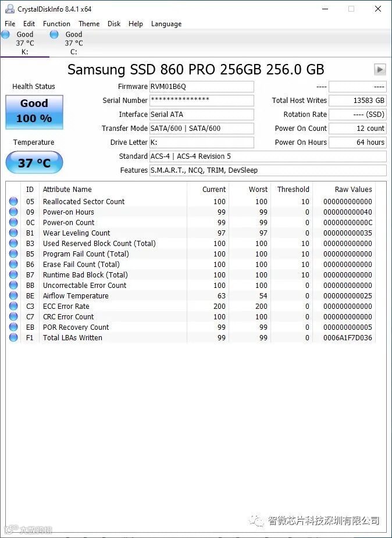Image resolution: width=392 pixels, height=538 pixels.
Task: Click the Worst column header
Action: pyautogui.click(x=250, y=190)
